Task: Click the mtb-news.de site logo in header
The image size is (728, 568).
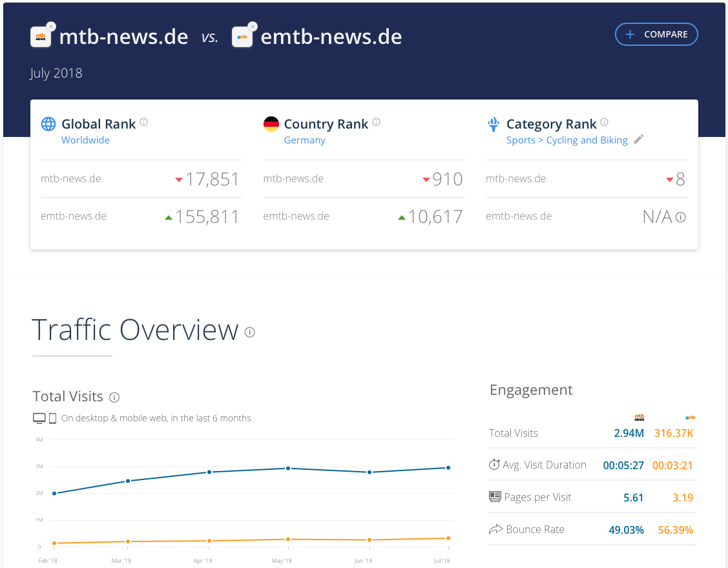Action: coord(40,37)
